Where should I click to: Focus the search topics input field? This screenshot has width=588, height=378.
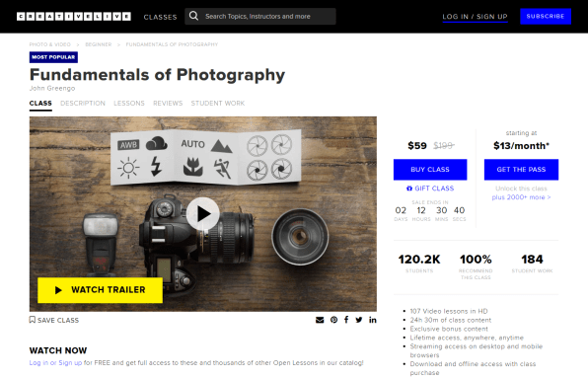(x=260, y=16)
